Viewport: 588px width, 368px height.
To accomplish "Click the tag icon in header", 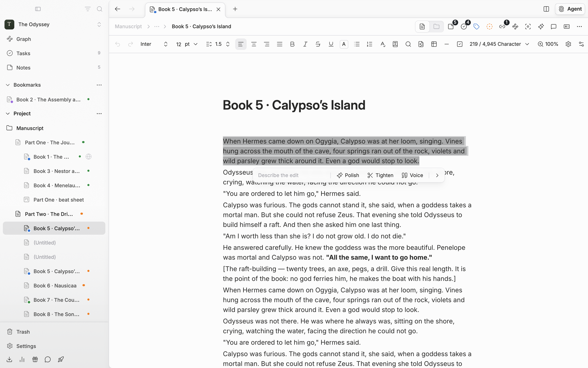I will pyautogui.click(x=477, y=27).
